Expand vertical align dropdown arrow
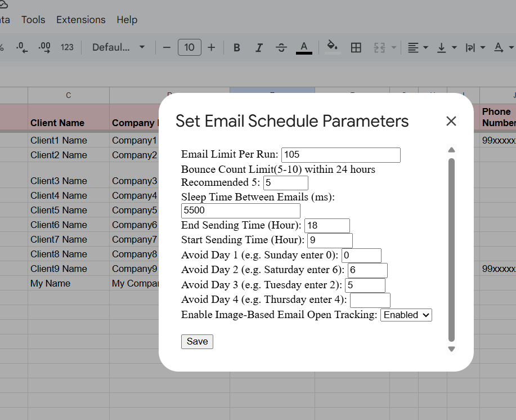Image resolution: width=516 pixels, height=420 pixels. (x=454, y=48)
